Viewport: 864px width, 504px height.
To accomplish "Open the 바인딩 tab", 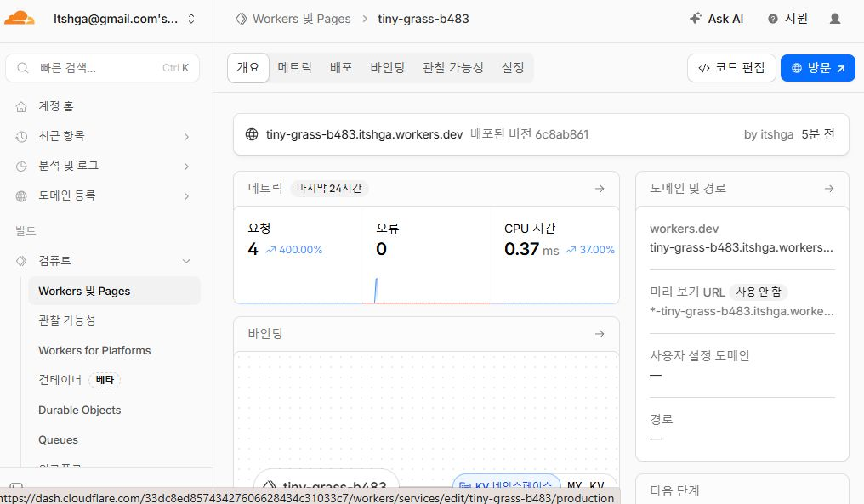I will point(388,68).
